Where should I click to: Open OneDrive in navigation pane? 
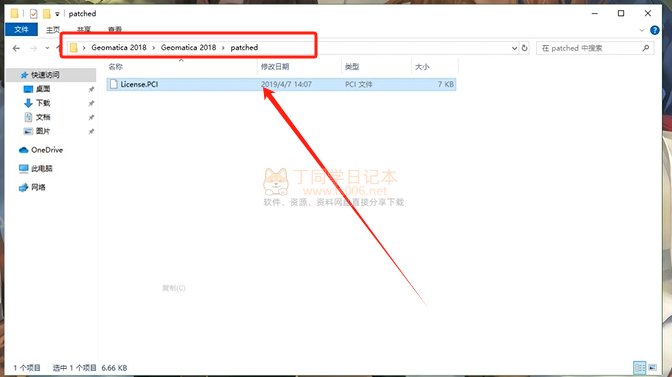tap(47, 150)
